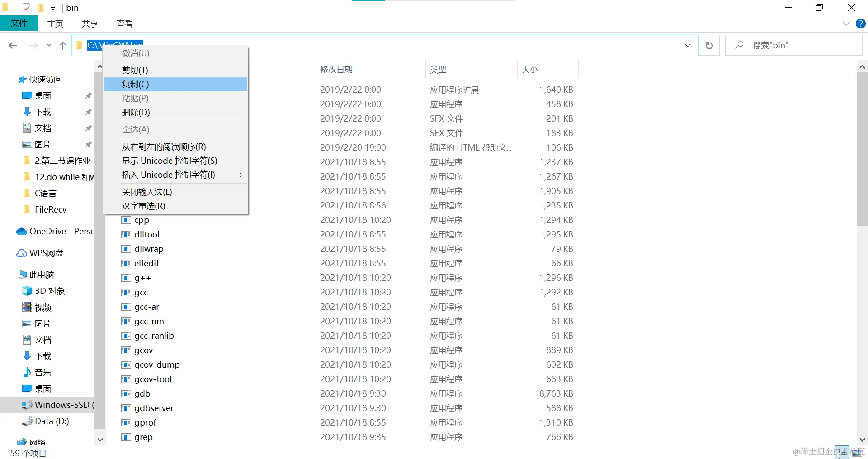Open the 文件 menu tab
Image resolution: width=868 pixels, height=459 pixels.
(19, 24)
